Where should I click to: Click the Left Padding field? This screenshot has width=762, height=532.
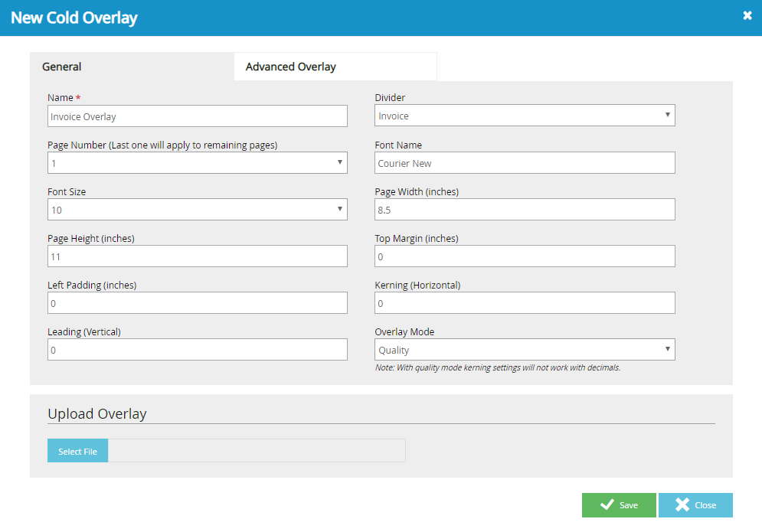[x=197, y=303]
